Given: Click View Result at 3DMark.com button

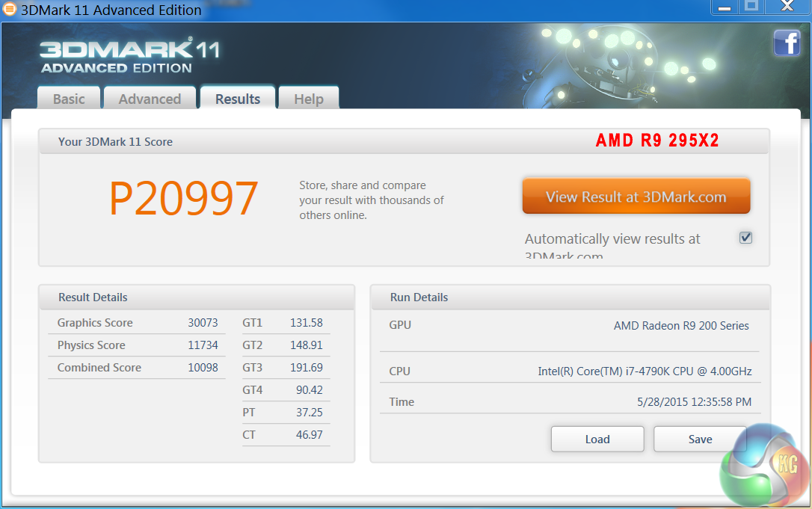Looking at the screenshot, I should (636, 197).
